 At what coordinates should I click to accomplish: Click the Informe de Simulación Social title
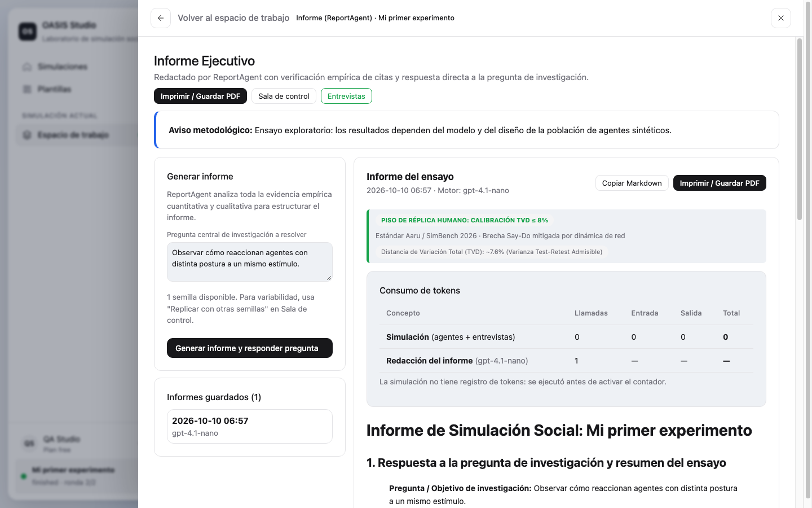point(559,431)
